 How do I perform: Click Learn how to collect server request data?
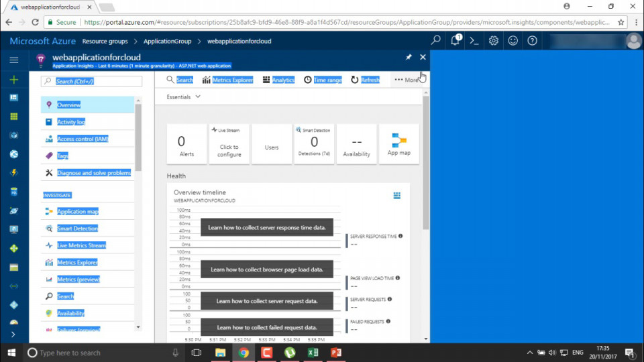click(x=267, y=301)
